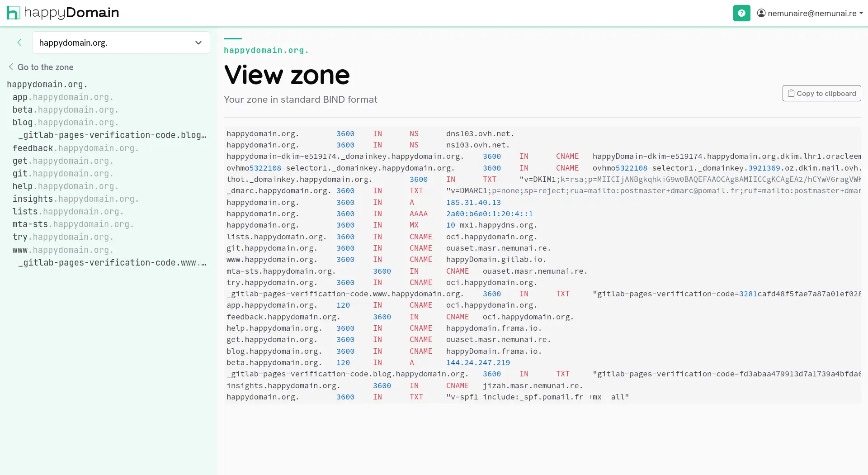The width and height of the screenshot is (868, 475).
Task: Click the TTL 120 in app.happydomain.org. row
Action: tap(343, 305)
